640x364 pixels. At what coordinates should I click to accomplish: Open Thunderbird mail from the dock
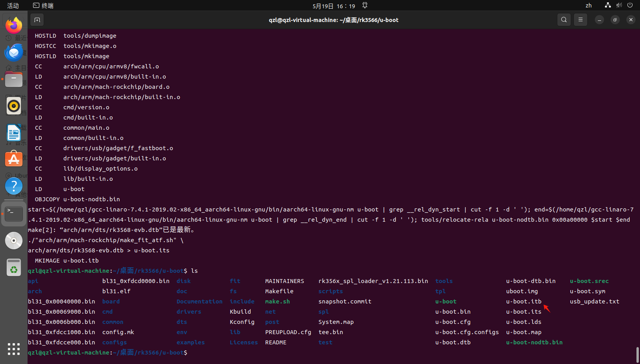click(14, 52)
